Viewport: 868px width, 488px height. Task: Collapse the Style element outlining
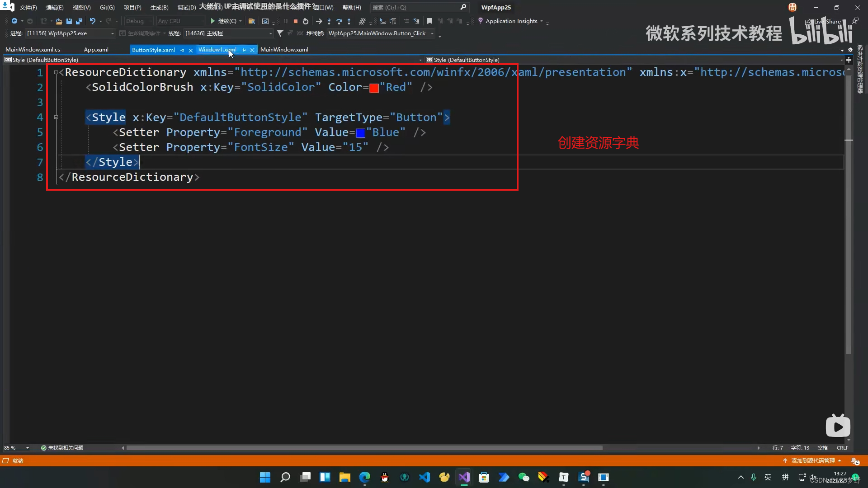click(56, 117)
